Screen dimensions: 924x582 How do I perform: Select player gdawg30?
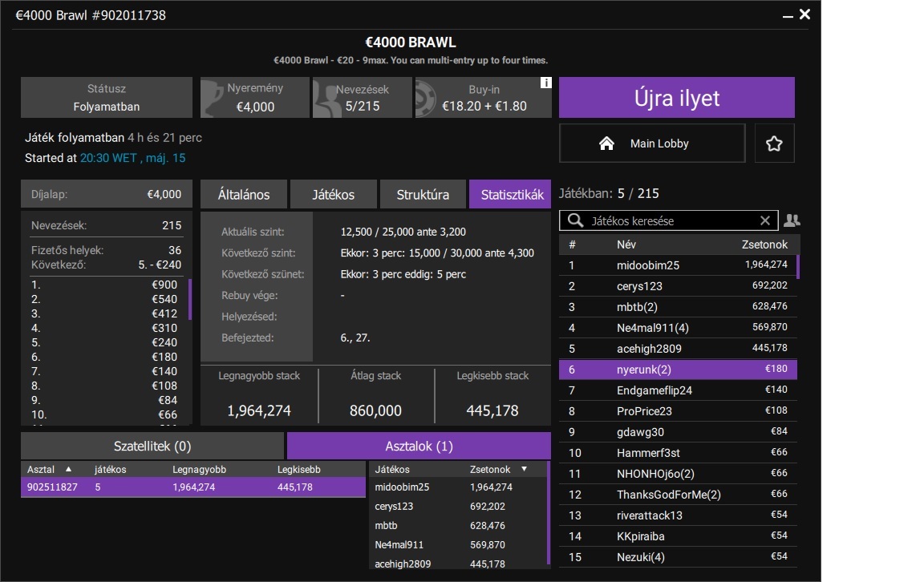[x=678, y=432]
